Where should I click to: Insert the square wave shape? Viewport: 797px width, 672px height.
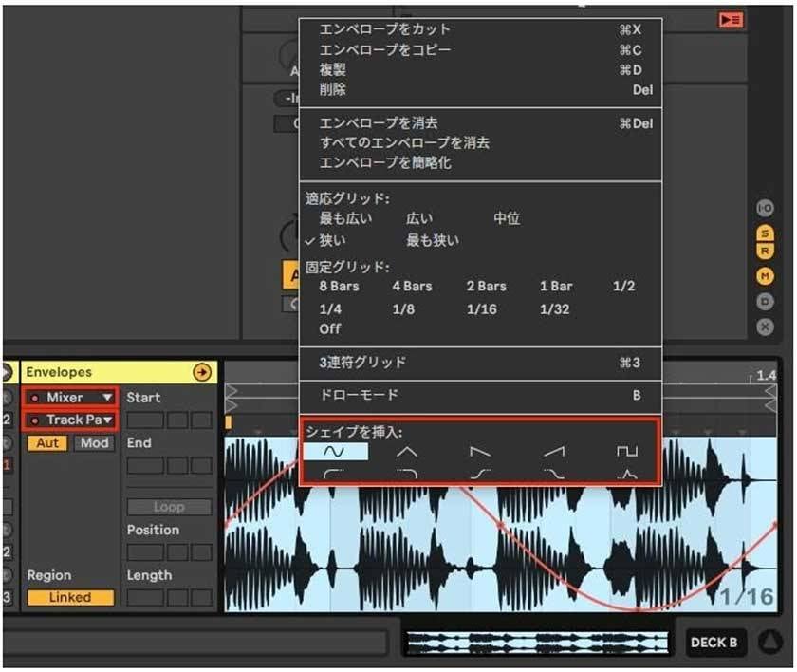(x=626, y=452)
